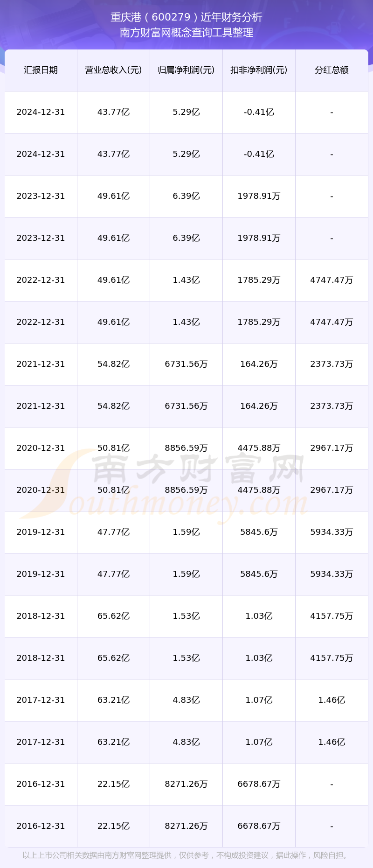
Task: Click the first 22.15亿 revenue cell
Action: [x=113, y=784]
